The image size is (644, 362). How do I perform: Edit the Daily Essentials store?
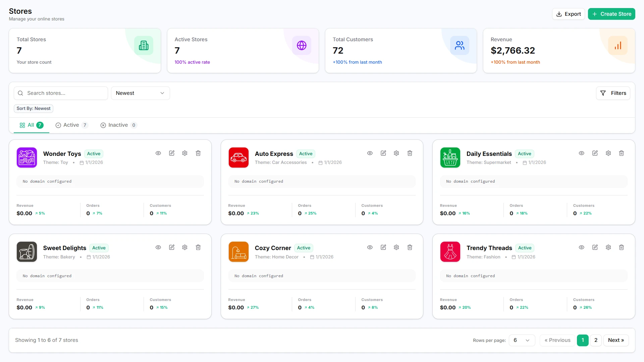595,153
